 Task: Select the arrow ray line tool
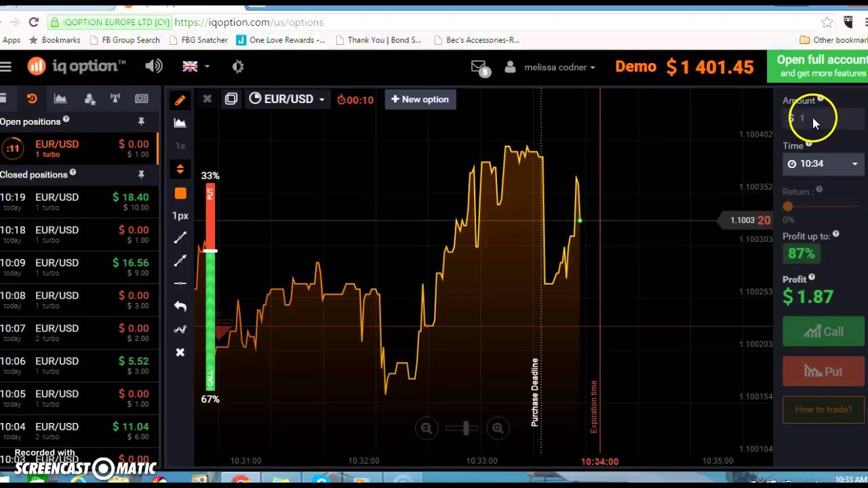point(180,261)
